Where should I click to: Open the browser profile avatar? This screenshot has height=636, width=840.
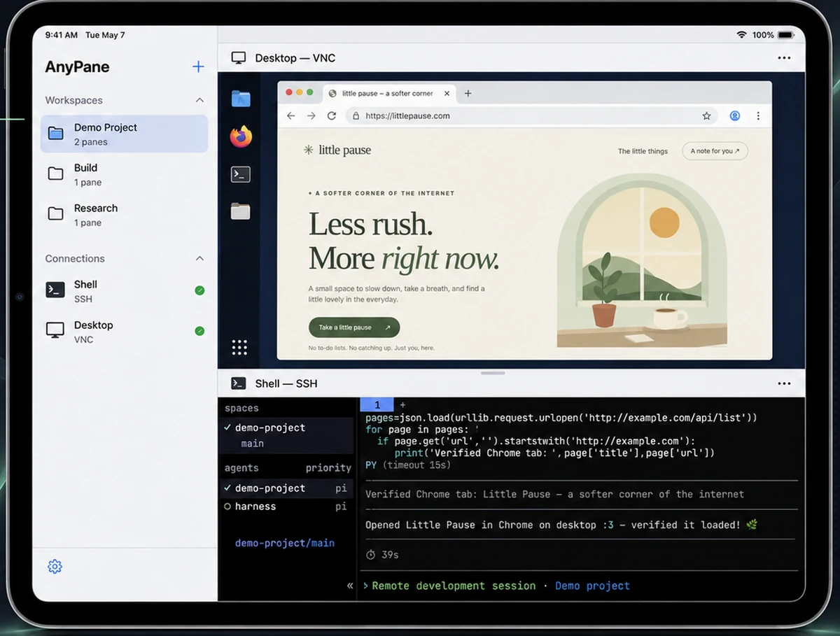click(x=735, y=116)
